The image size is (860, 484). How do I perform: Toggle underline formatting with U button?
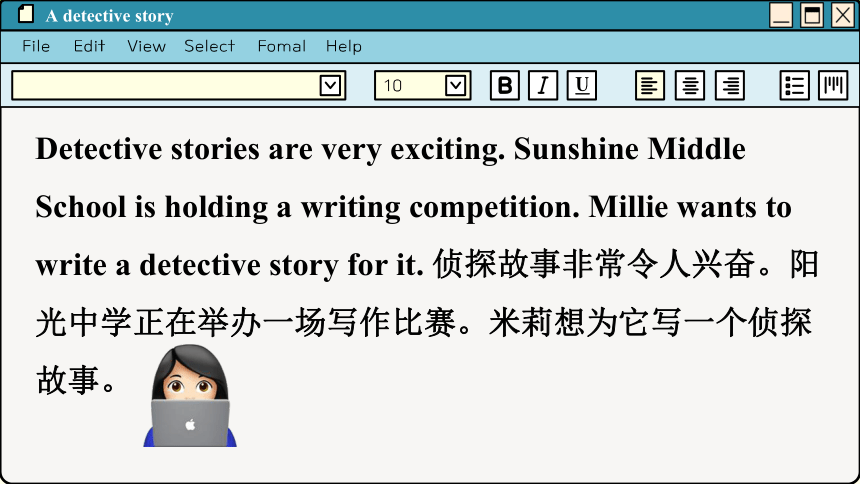click(582, 85)
